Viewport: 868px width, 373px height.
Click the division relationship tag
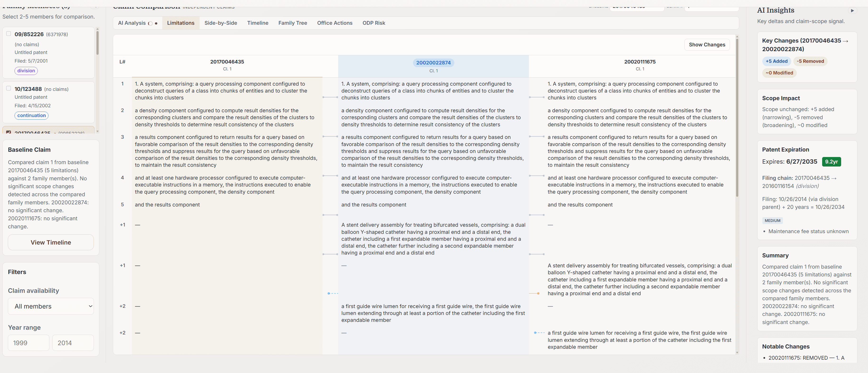pos(26,70)
